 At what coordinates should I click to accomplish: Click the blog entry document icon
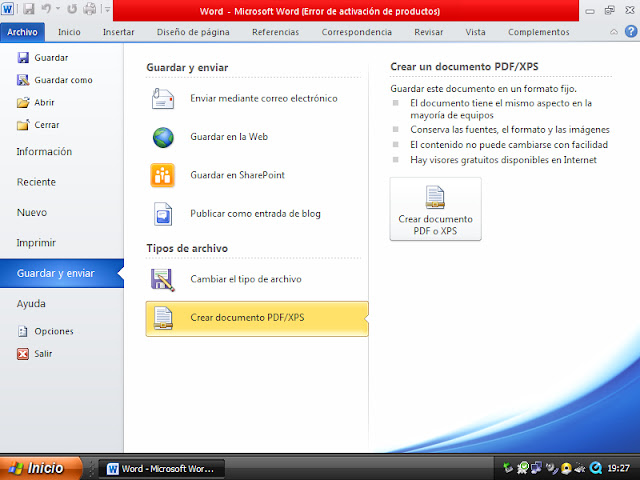tap(163, 214)
